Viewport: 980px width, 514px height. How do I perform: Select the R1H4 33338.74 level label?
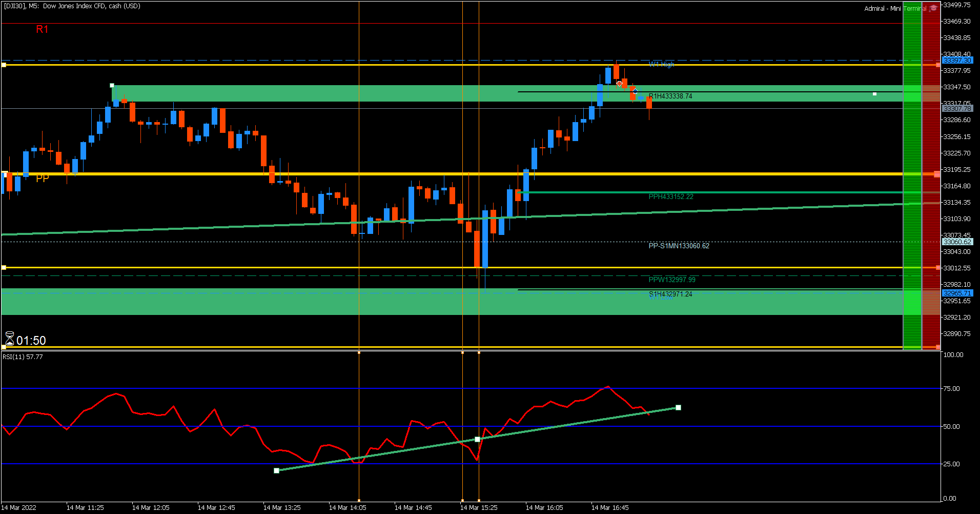pyautogui.click(x=670, y=96)
